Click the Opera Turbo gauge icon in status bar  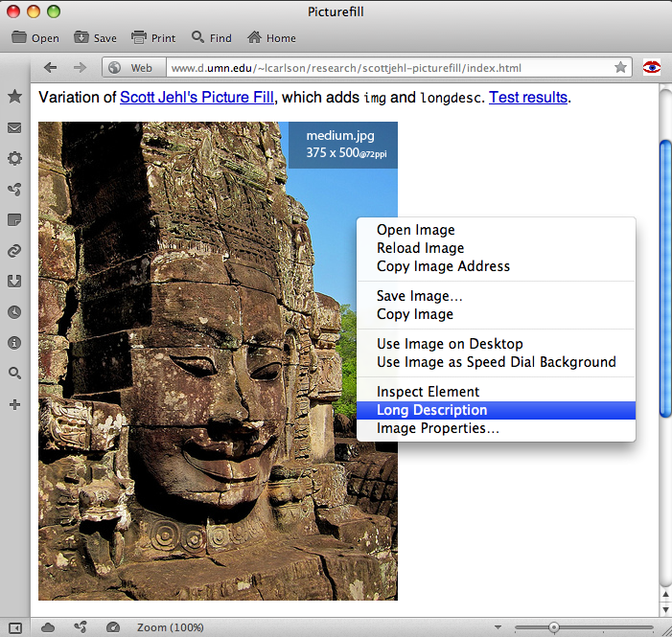pos(113,626)
